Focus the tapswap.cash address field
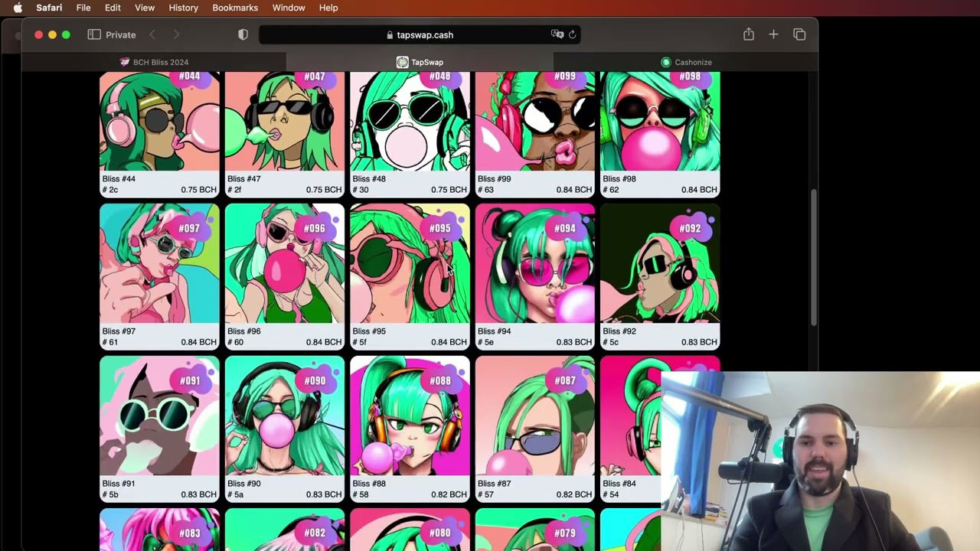The height and width of the screenshot is (551, 980). click(420, 34)
